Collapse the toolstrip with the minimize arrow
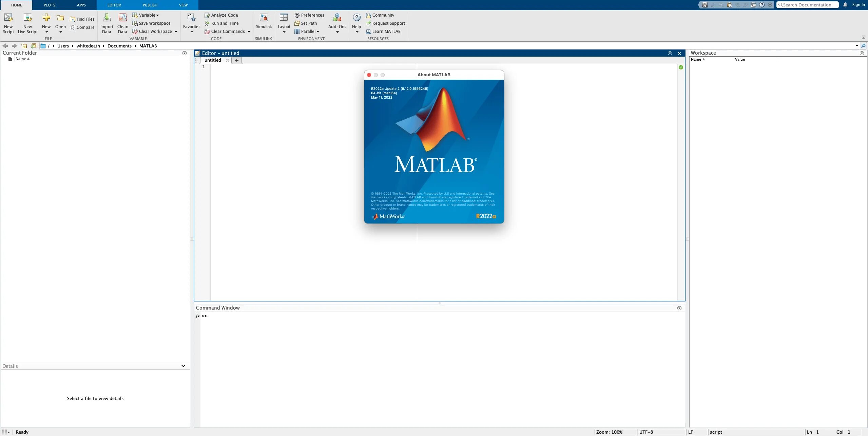This screenshot has width=868, height=436. click(863, 37)
